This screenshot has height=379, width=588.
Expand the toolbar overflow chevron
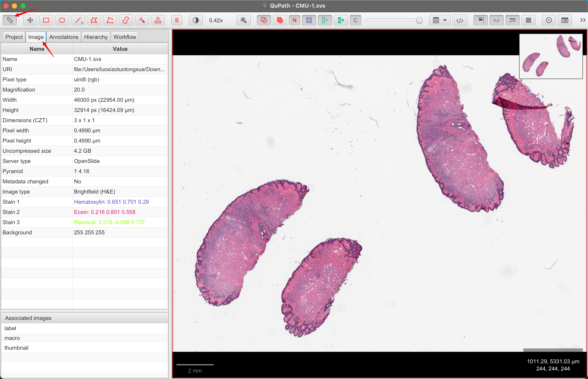coord(583,20)
